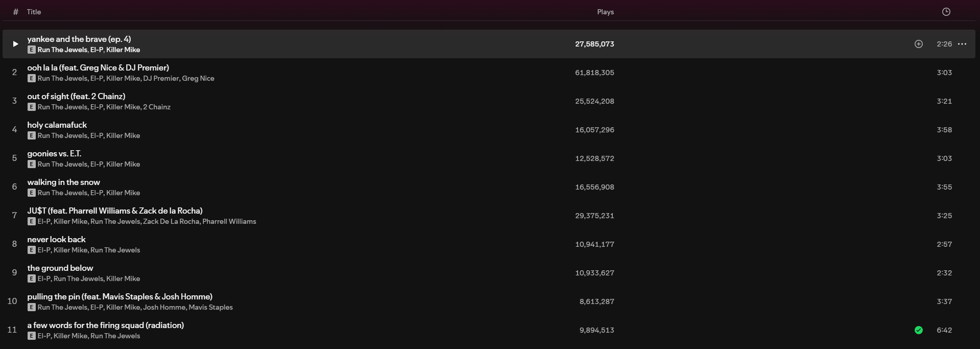Click explicit badge under walking in the snow
The width and height of the screenshot is (980, 349).
coord(32,193)
